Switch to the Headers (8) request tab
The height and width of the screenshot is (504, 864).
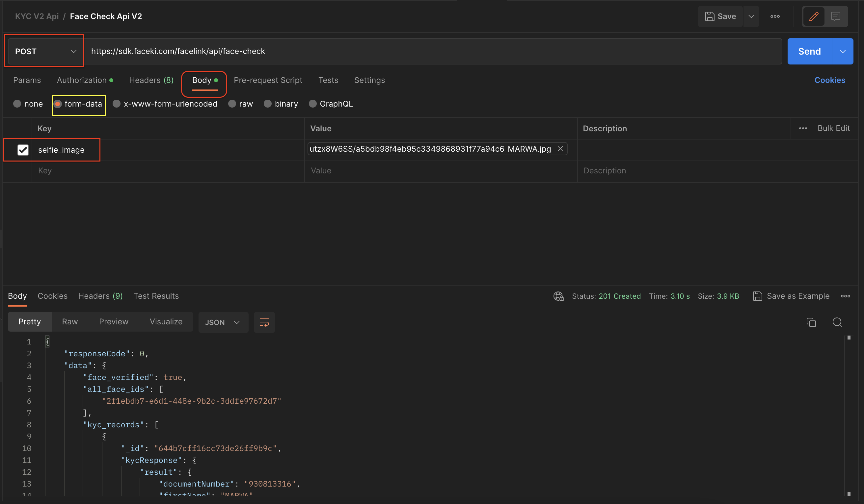151,80
